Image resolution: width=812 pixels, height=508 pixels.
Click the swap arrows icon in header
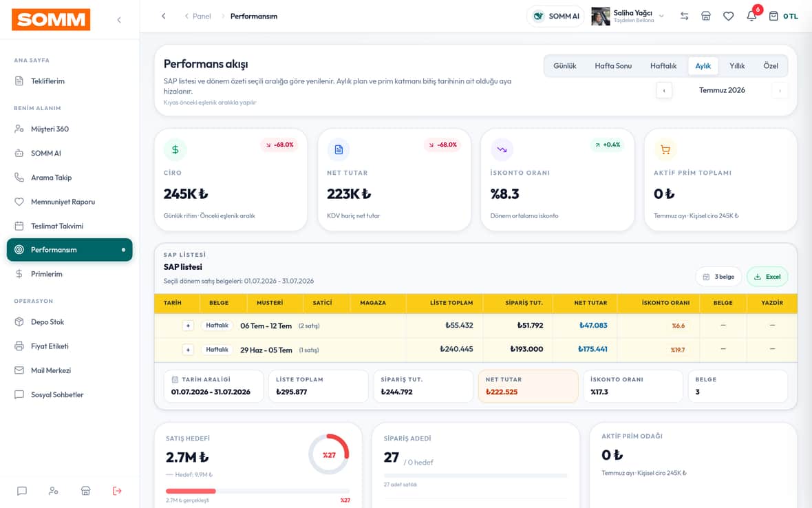[x=684, y=16]
